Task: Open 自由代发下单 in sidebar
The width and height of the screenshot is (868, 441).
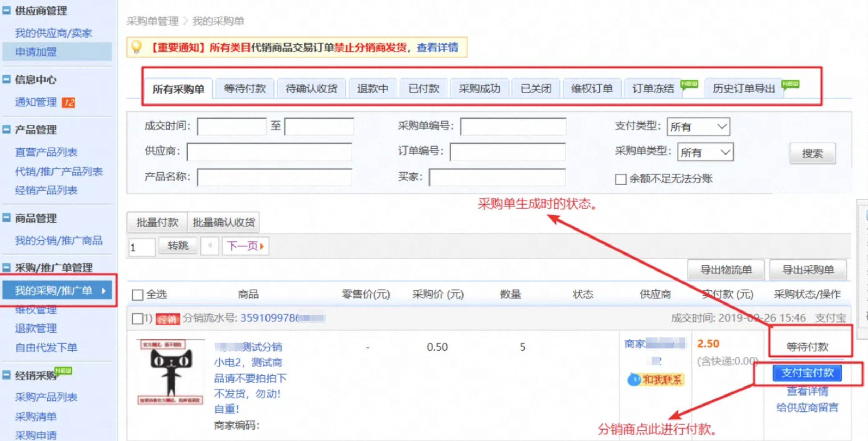Action: (46, 347)
